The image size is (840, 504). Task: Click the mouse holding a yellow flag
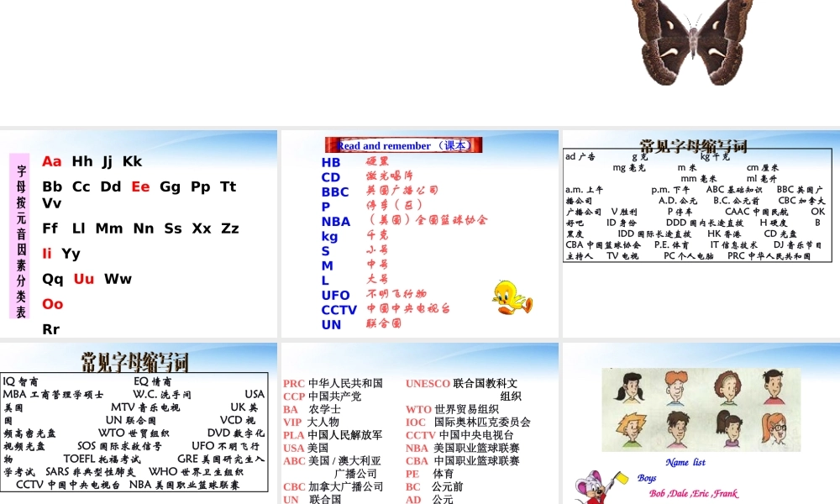click(x=600, y=486)
